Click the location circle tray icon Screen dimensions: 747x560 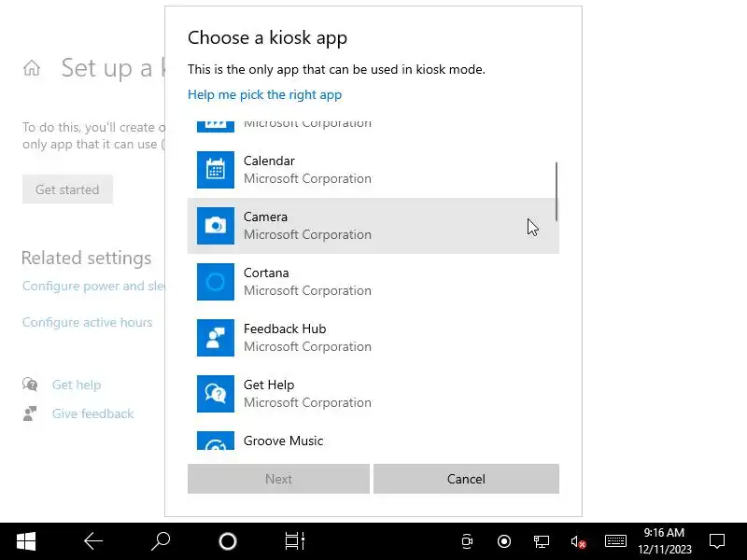(504, 541)
